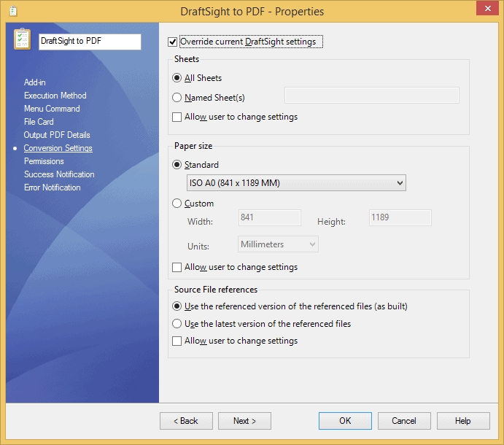Image resolution: width=504 pixels, height=445 pixels.
Task: Enable Allow user to change settings under Paper size
Action: (177, 267)
